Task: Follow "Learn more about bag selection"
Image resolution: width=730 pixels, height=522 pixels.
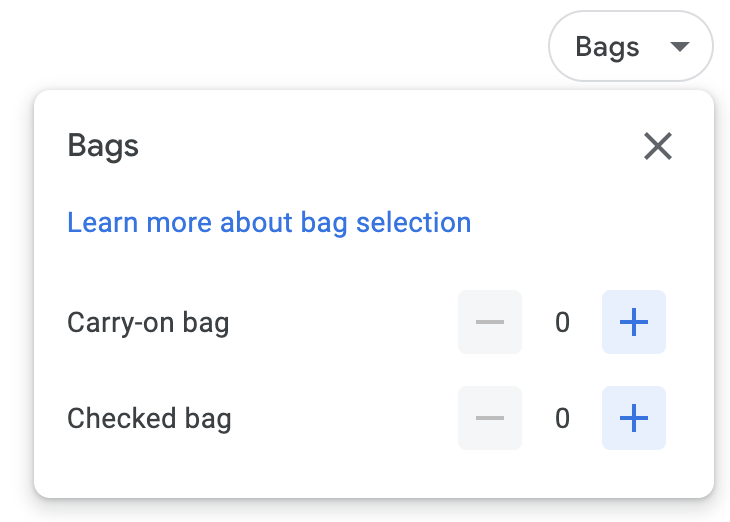Action: coord(269,222)
